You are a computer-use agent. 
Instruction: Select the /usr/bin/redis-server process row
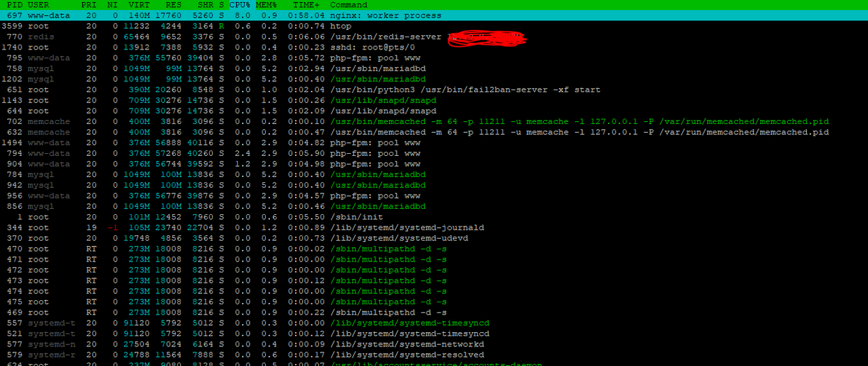434,37
